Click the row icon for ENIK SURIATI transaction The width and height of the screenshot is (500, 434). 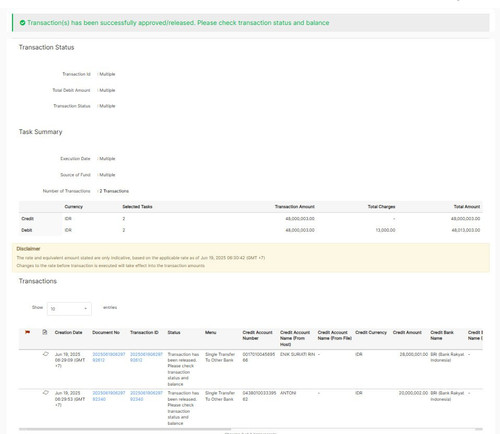click(46, 354)
